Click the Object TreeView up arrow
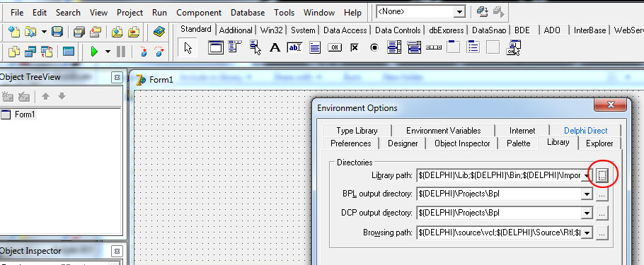Viewport: 644px width, 265px height. (x=45, y=96)
